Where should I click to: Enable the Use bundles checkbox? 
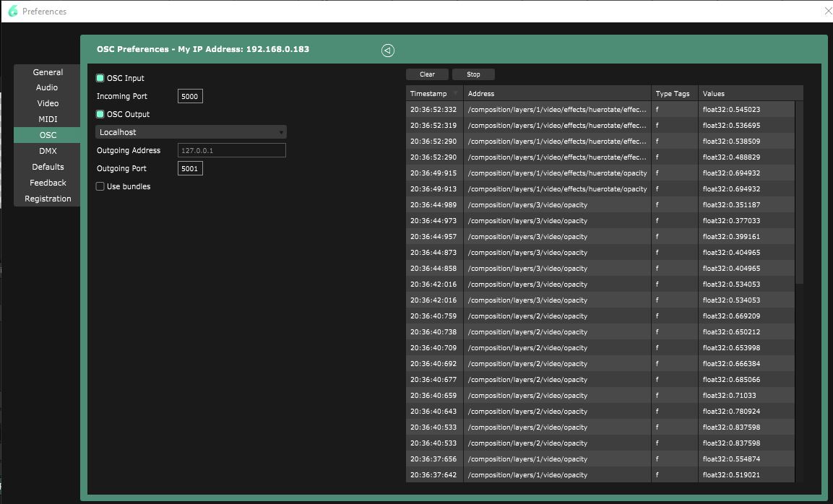coord(100,186)
